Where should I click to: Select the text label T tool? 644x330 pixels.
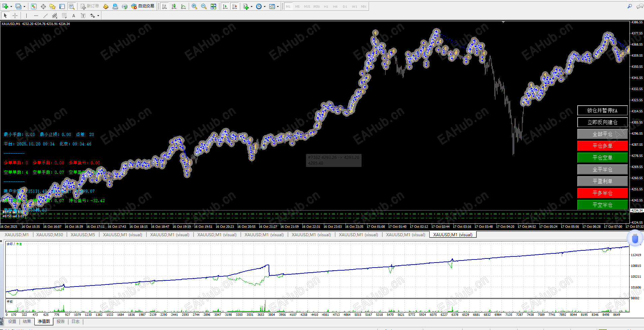click(x=83, y=16)
